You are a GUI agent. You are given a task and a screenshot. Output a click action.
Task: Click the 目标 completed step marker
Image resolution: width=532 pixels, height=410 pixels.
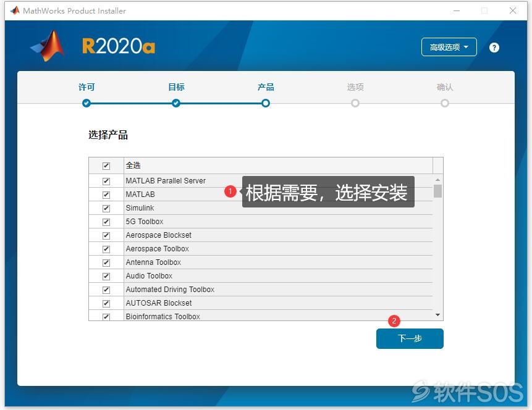pyautogui.click(x=176, y=102)
